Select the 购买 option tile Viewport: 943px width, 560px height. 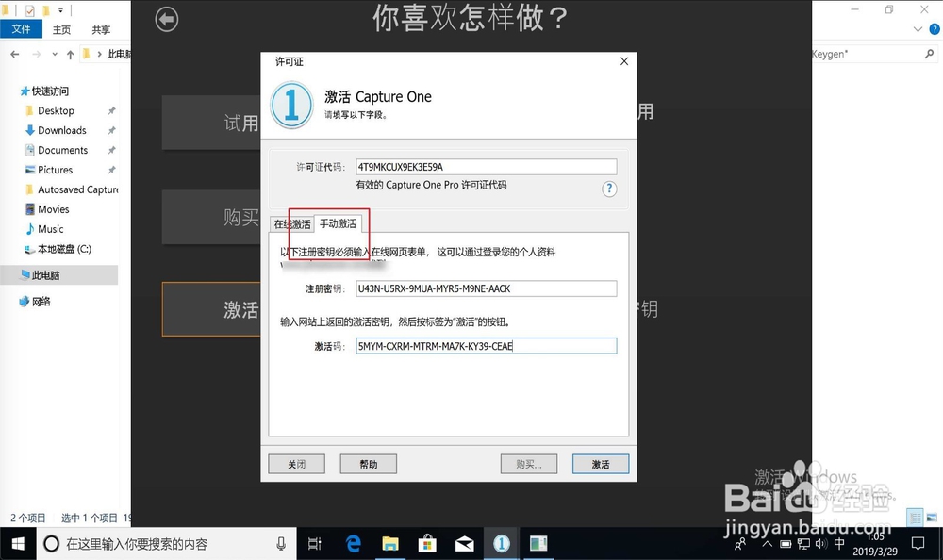[x=211, y=217]
